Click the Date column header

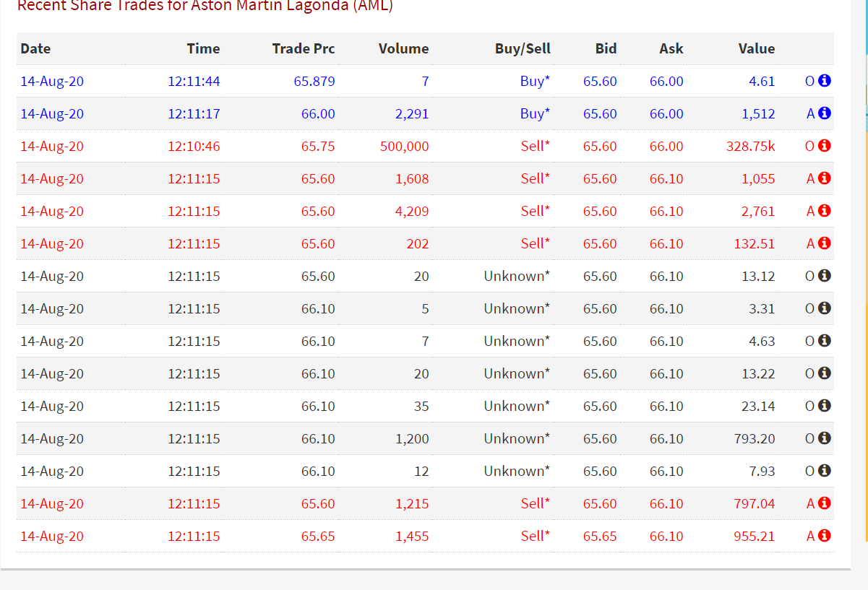pyautogui.click(x=36, y=49)
